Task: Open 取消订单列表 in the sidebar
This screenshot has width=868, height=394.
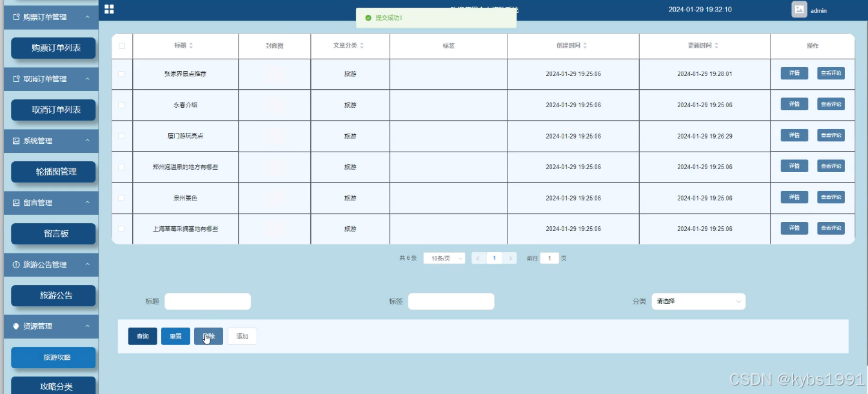Action: (54, 110)
